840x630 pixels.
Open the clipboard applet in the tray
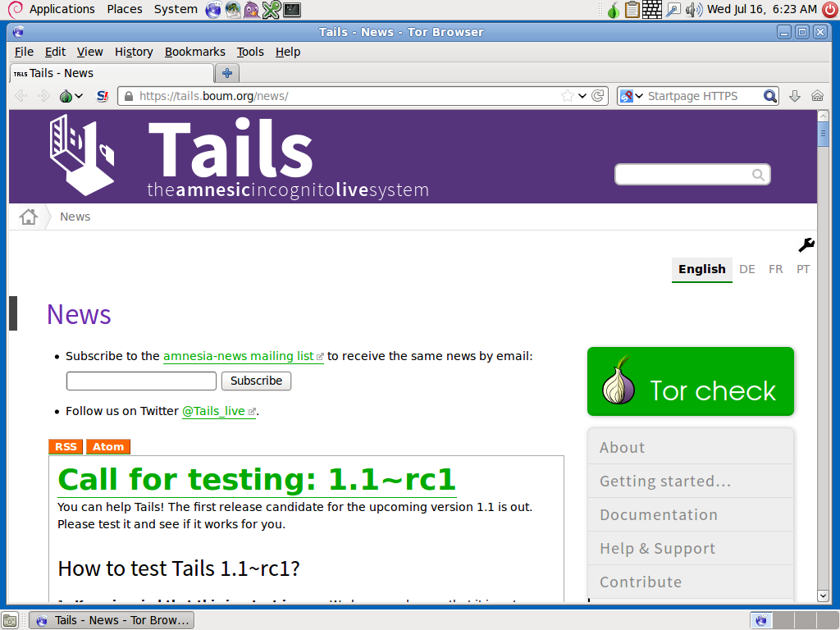click(632, 9)
